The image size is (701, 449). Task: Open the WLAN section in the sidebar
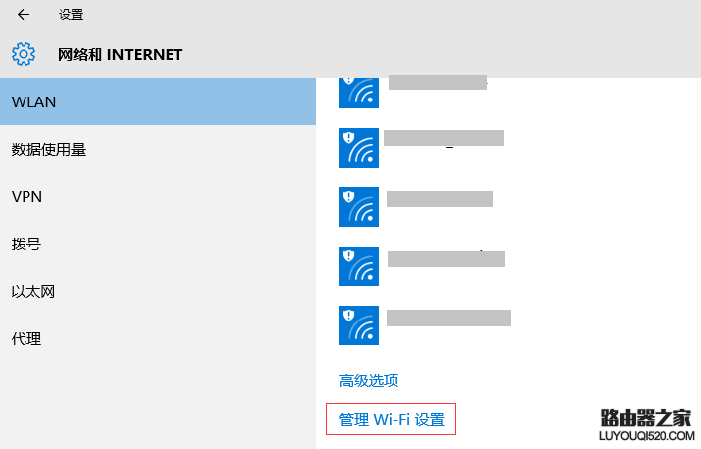[157, 102]
